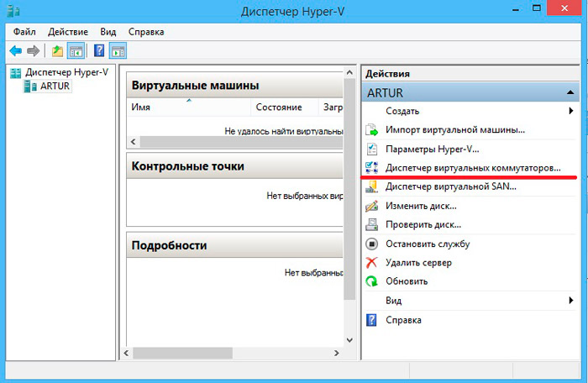Screen dimensions: 588x383
Task: Click the center pane vertical scrollbar thumb
Action: coord(349,189)
